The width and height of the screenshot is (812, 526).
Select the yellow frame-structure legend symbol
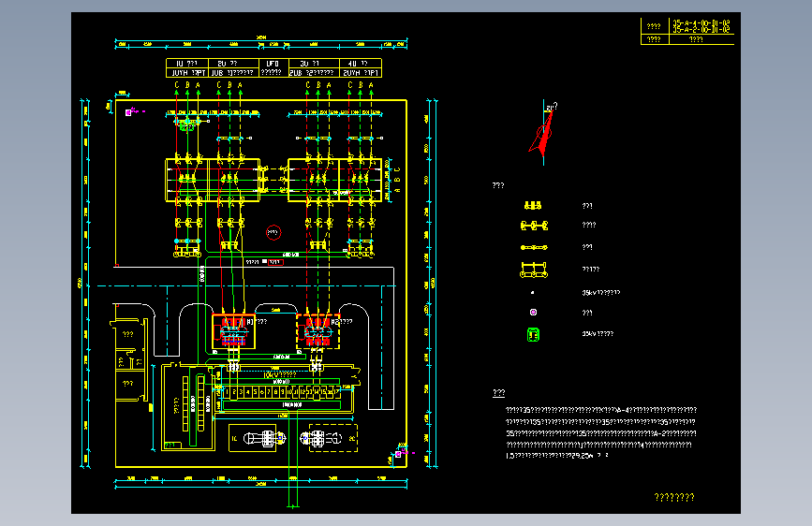click(534, 270)
